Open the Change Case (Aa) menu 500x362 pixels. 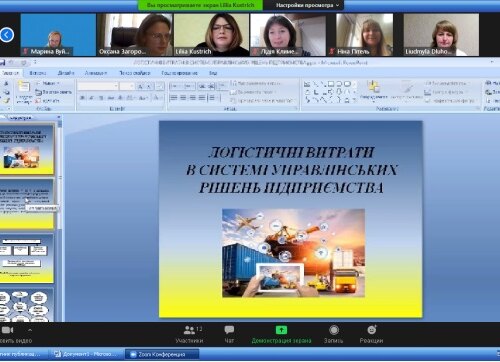tap(143, 98)
